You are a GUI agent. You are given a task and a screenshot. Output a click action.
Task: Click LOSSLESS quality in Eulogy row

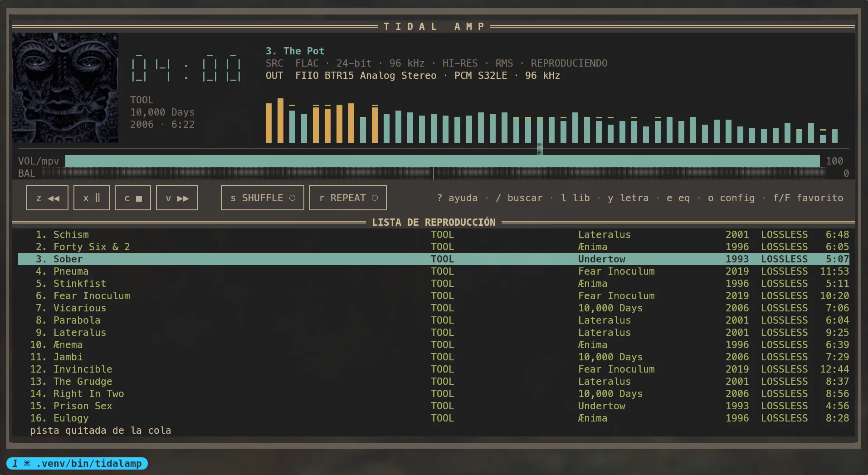pos(785,418)
